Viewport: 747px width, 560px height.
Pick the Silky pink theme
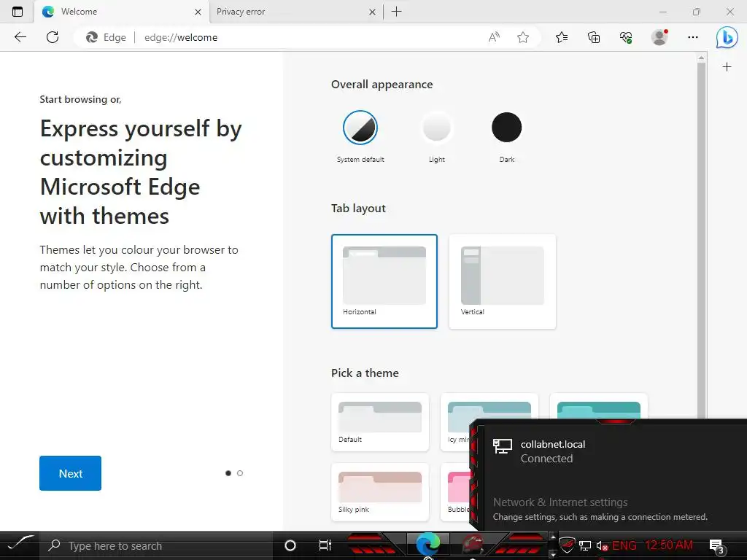coord(379,492)
